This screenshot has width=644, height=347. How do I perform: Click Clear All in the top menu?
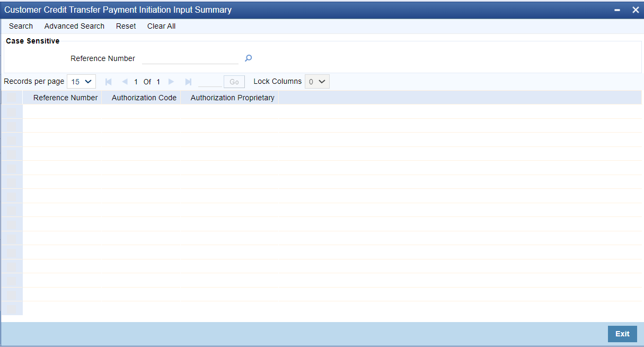click(x=161, y=26)
